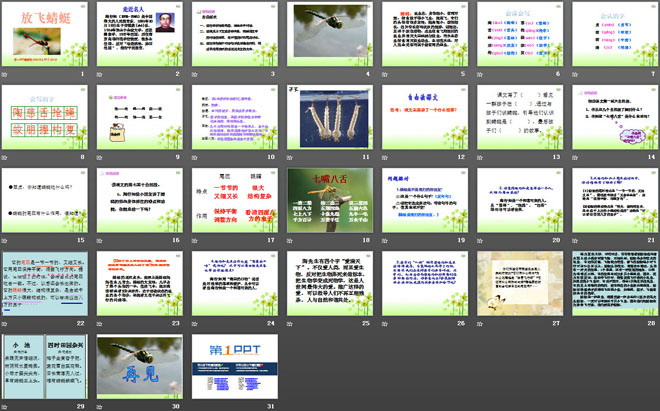
Task: Select slide 11 showing mosquito larvae image
Action: [x=329, y=119]
